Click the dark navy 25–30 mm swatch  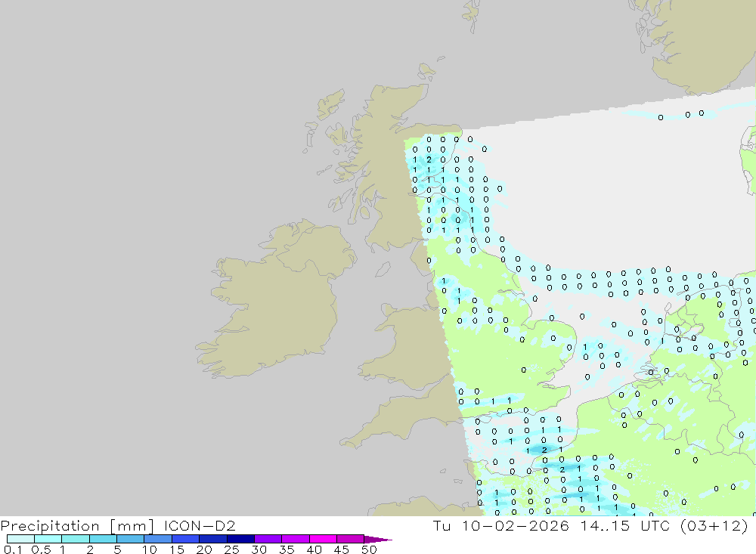[x=240, y=539]
